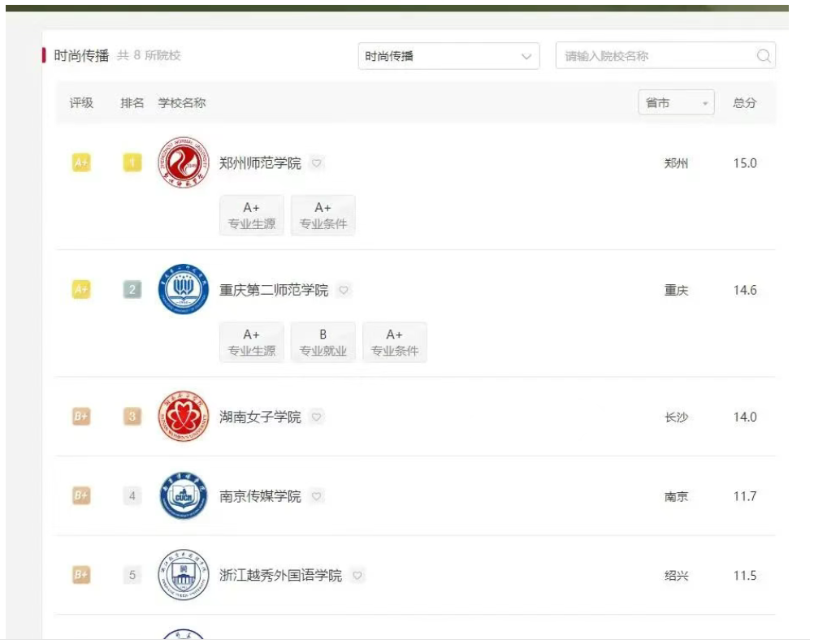The height and width of the screenshot is (644, 827).
Task: Toggle favorite heart beside 南京传媒学院
Action: (x=317, y=496)
